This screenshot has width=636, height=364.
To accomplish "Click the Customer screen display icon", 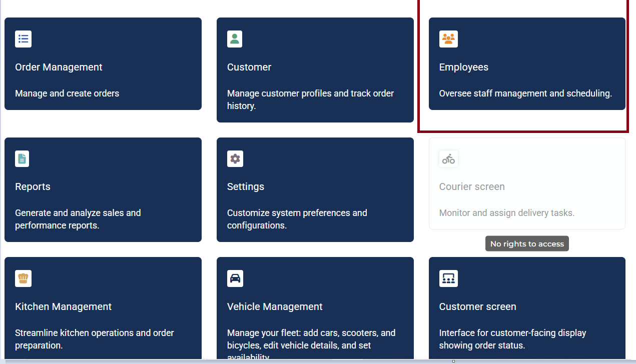I will click(448, 278).
